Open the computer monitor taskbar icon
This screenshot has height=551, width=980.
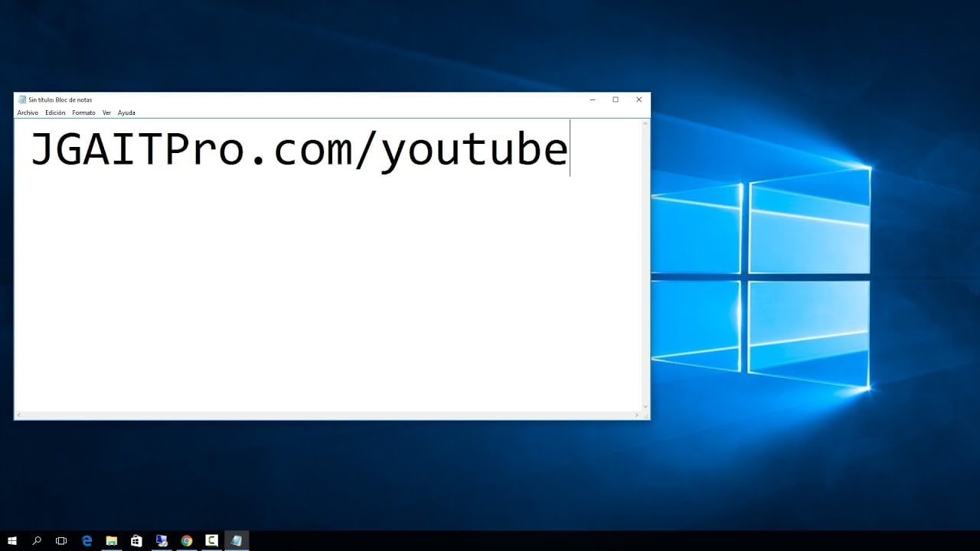[x=162, y=541]
